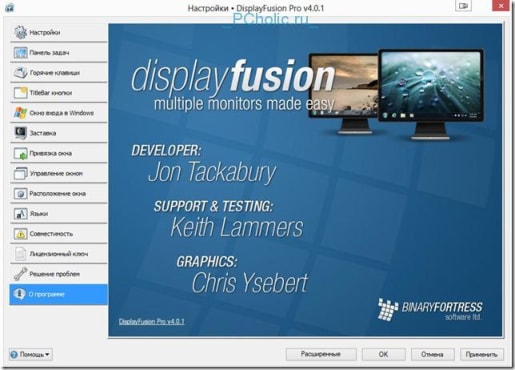Viewport: 515px width, 370px height.
Task: Click the Горячие клавиши keyboard icon
Action: (20, 72)
